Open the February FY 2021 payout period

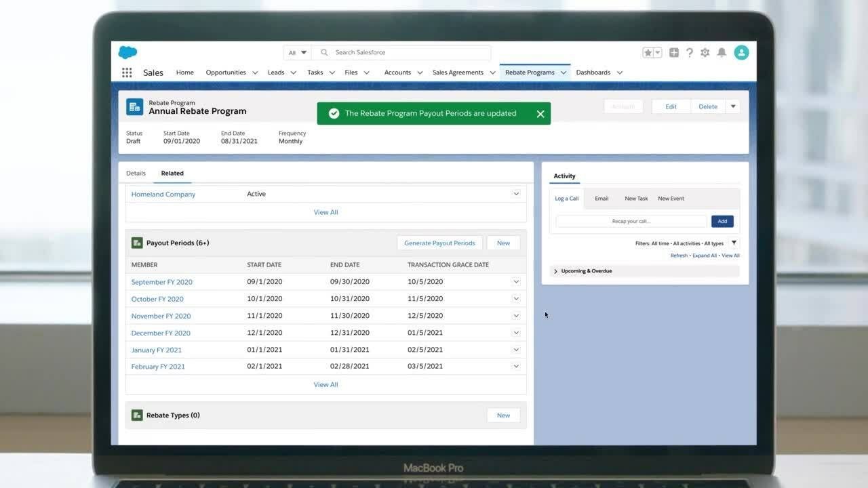pyautogui.click(x=158, y=367)
